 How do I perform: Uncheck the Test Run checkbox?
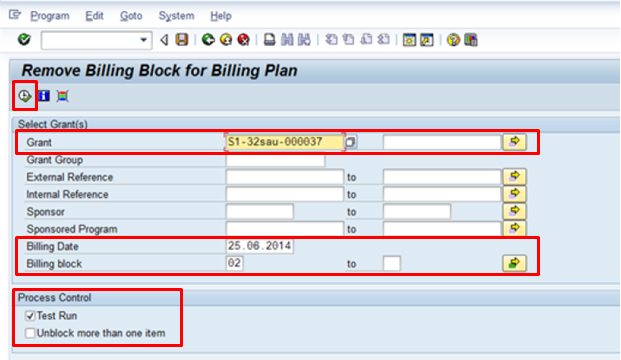coord(30,316)
